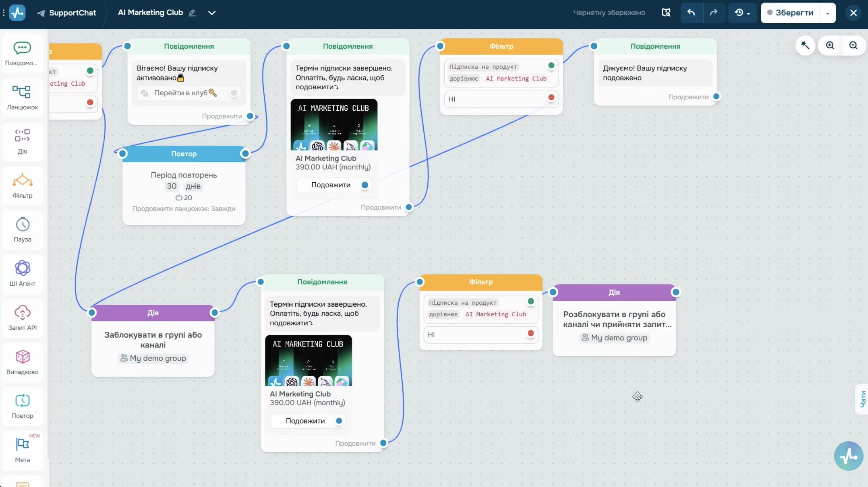Click the lower Фільтр block header

coord(481,282)
